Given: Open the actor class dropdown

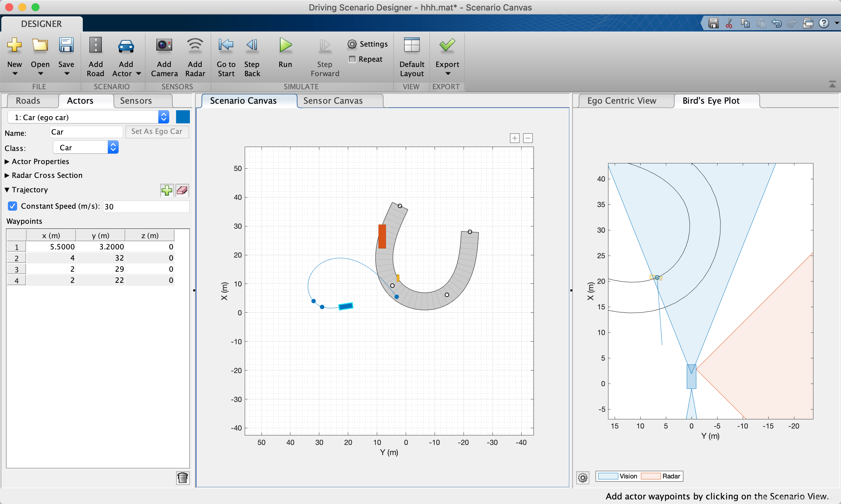Looking at the screenshot, I should 85,147.
